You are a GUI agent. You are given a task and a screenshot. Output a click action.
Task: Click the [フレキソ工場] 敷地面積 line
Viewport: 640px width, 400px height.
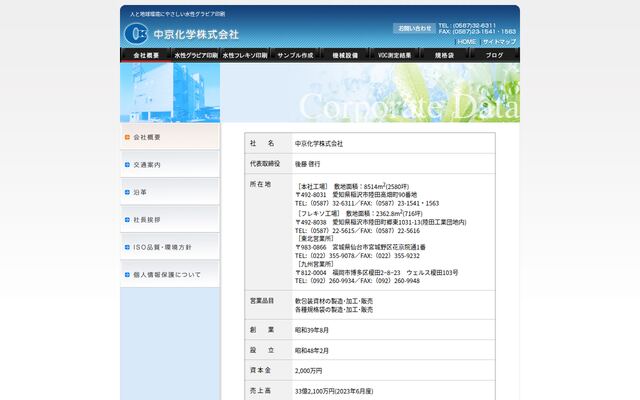pyautogui.click(x=359, y=213)
